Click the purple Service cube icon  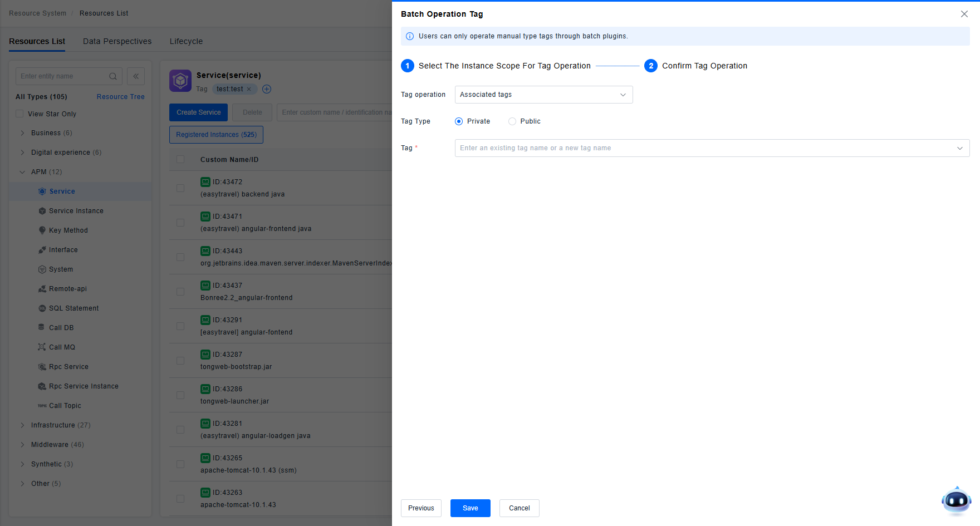[x=180, y=81]
